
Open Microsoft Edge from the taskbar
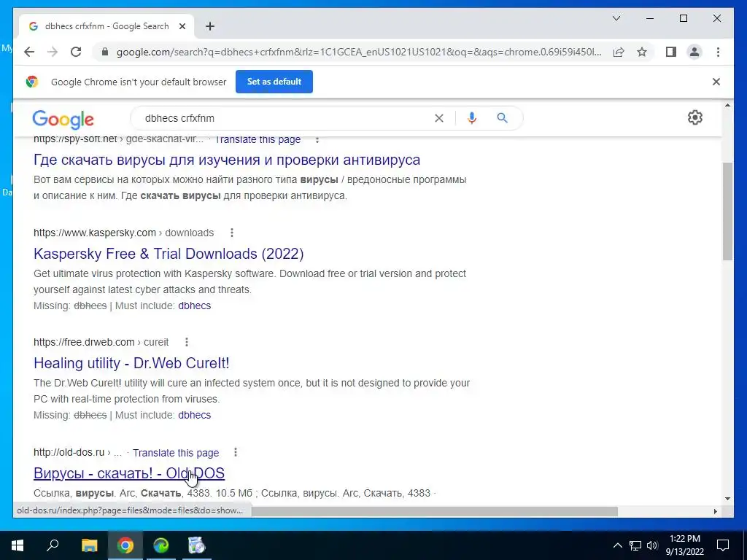coord(161,545)
